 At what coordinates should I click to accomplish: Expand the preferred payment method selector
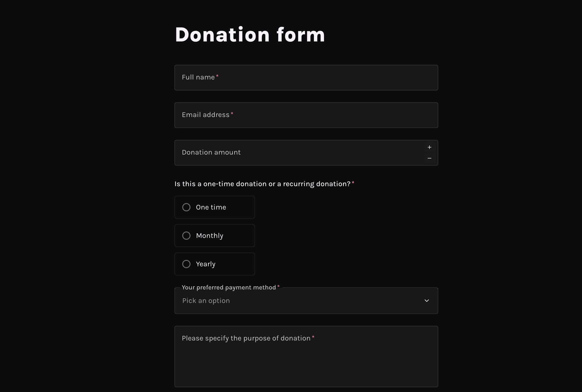(306, 300)
